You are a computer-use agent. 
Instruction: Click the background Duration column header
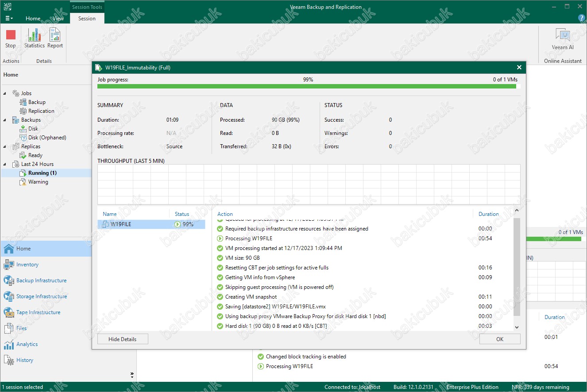(555, 317)
